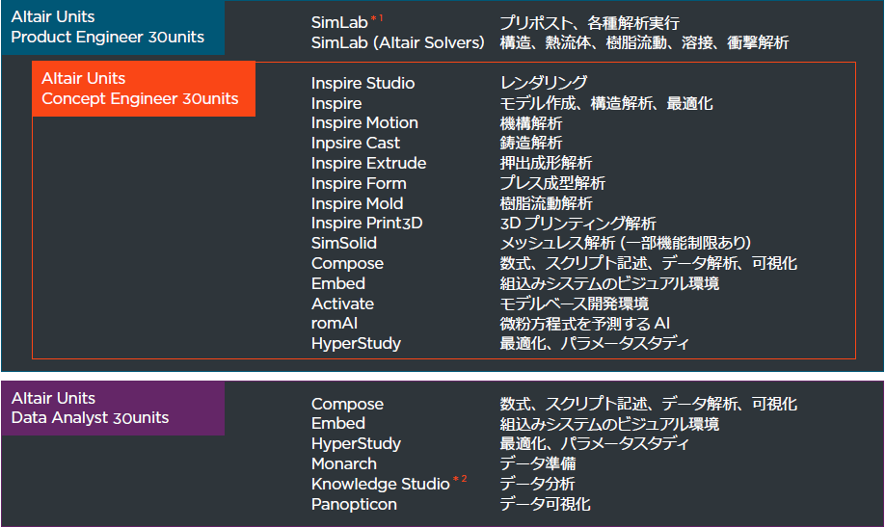Select 'Knowledge Studio' product name
Image resolution: width=885 pixels, height=527 pixels.
pyautogui.click(x=380, y=484)
